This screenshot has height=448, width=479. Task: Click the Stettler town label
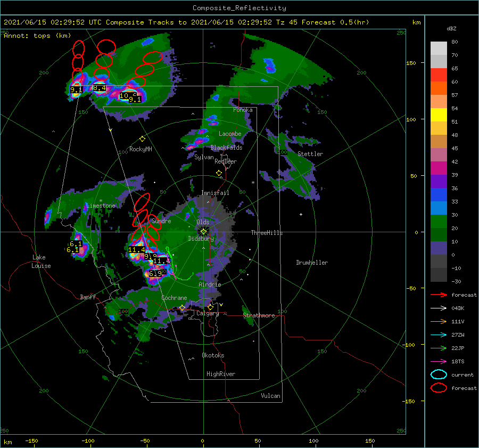pyautogui.click(x=310, y=154)
